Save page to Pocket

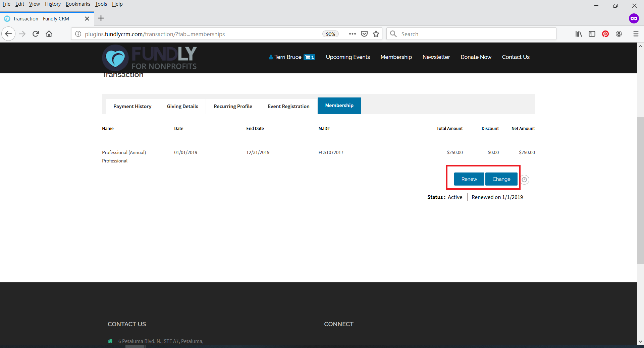click(364, 34)
